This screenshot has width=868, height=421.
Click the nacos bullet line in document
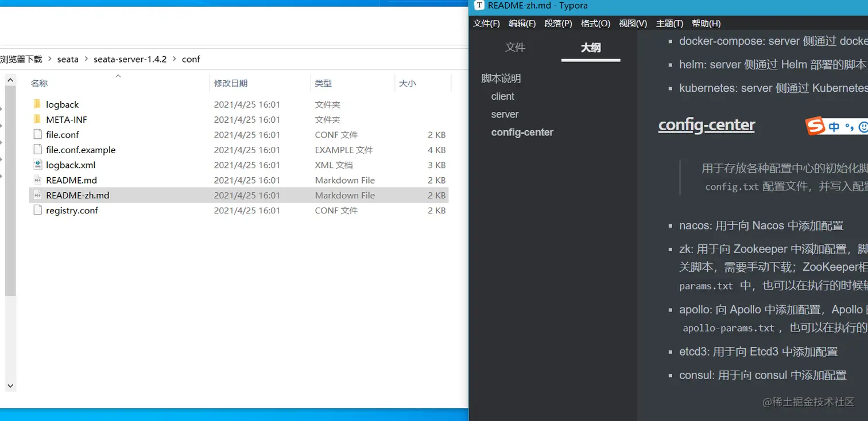coord(761,225)
